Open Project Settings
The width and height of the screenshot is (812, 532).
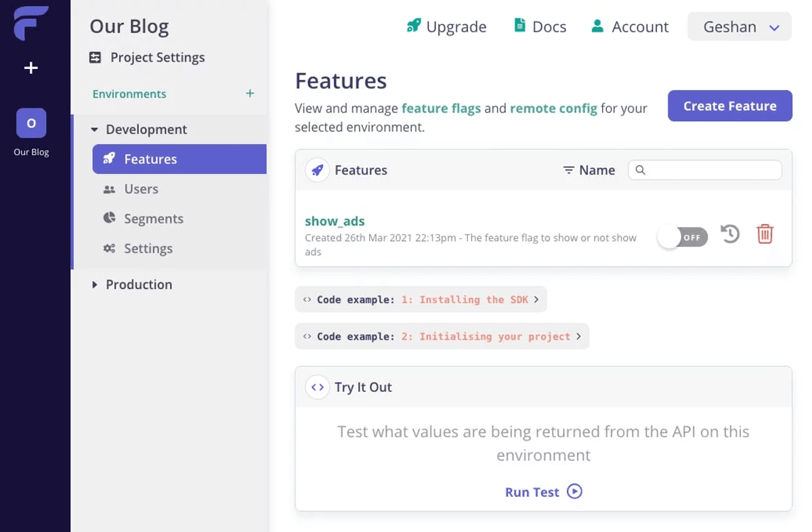coord(157,58)
